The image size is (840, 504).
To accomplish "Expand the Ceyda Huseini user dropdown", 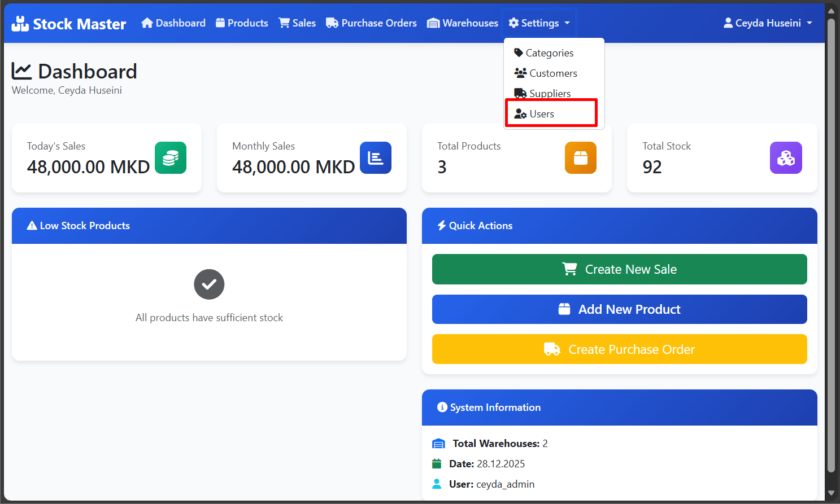I will point(768,23).
